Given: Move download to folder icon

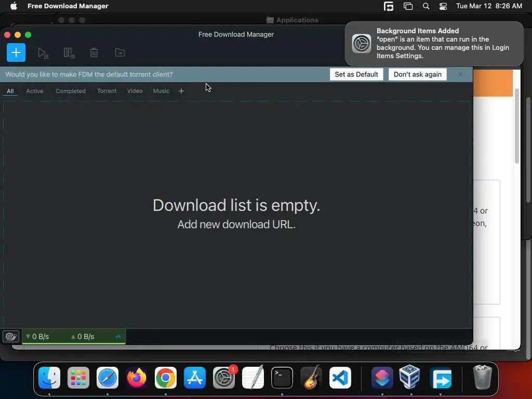Looking at the screenshot, I should click(120, 52).
